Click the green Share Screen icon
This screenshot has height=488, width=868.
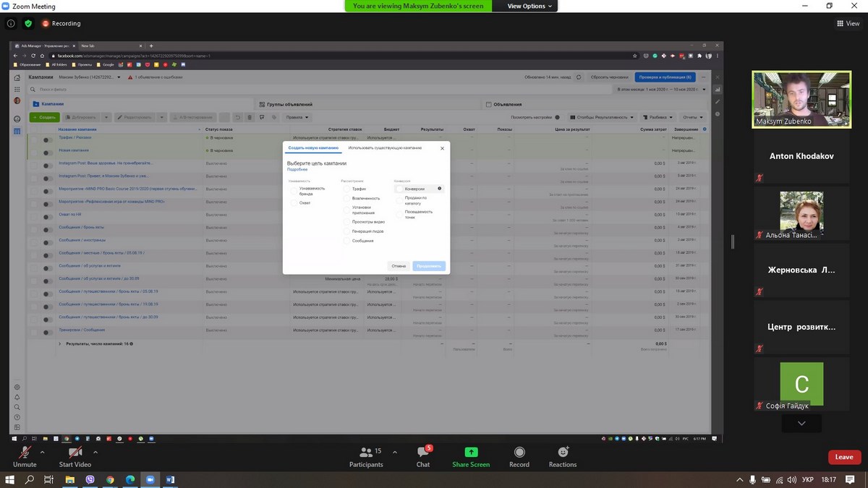click(x=471, y=453)
